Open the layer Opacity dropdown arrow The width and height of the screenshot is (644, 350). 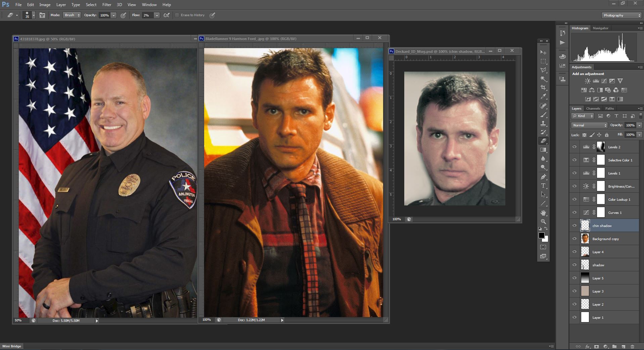click(639, 125)
